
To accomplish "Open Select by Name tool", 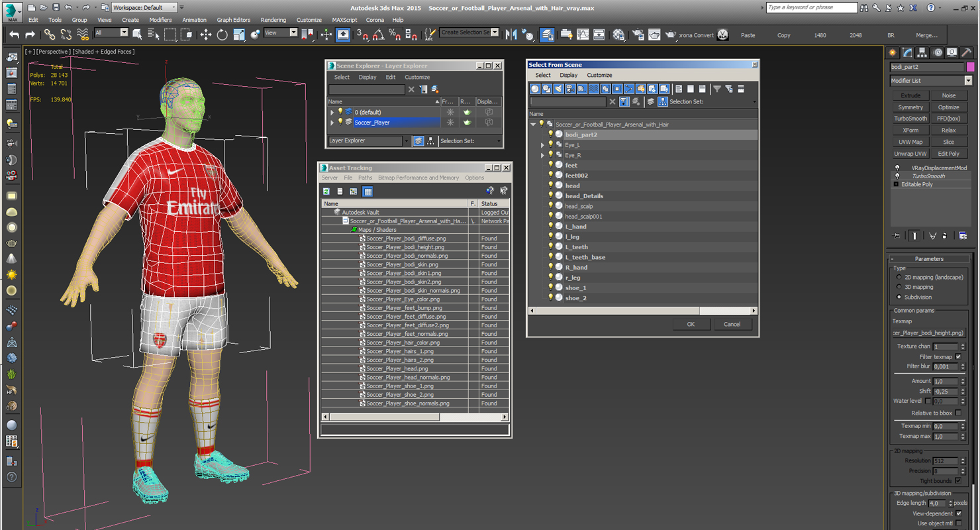I will pyautogui.click(x=154, y=34).
